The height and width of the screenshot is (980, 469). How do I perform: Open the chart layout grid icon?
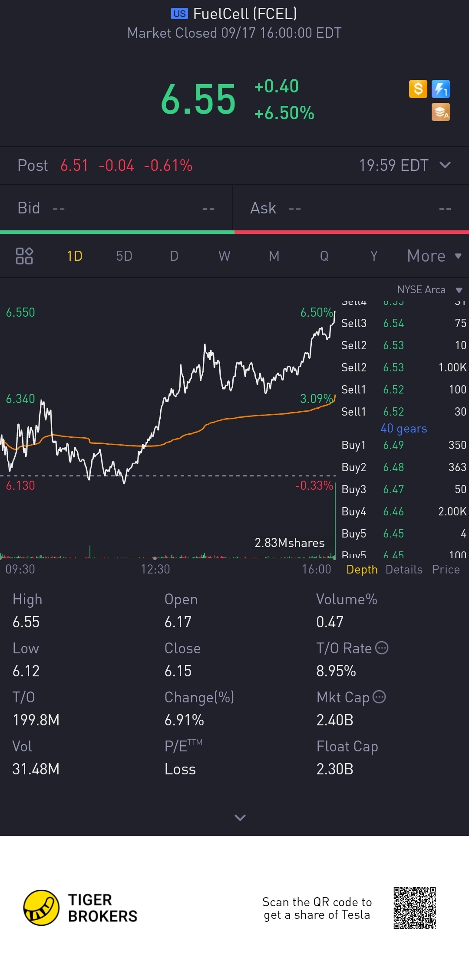(24, 256)
